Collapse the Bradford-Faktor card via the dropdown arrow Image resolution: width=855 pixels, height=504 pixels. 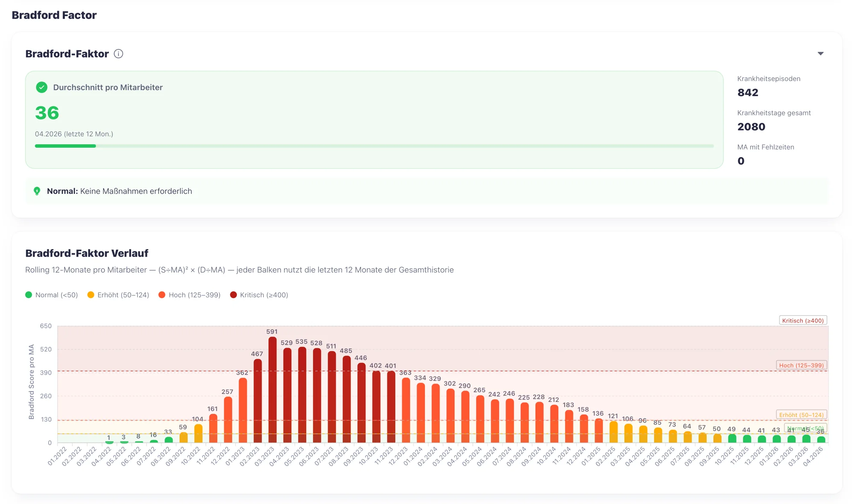click(820, 54)
